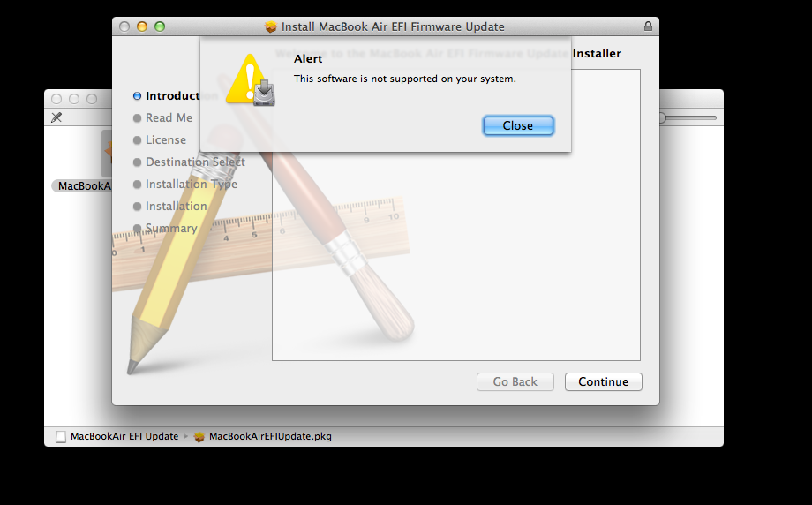Viewport: 812px width, 505px height.
Task: Click the tools icon in background window toolbar
Action: [x=56, y=117]
